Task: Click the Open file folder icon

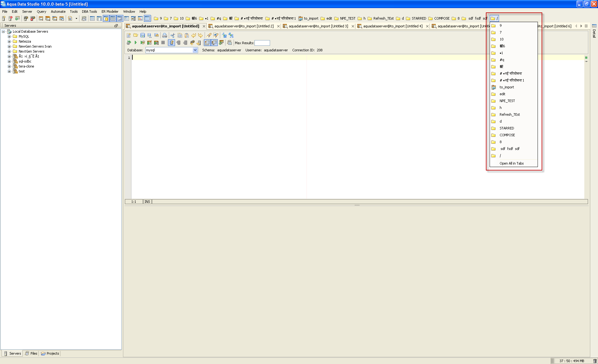Action: (x=135, y=35)
